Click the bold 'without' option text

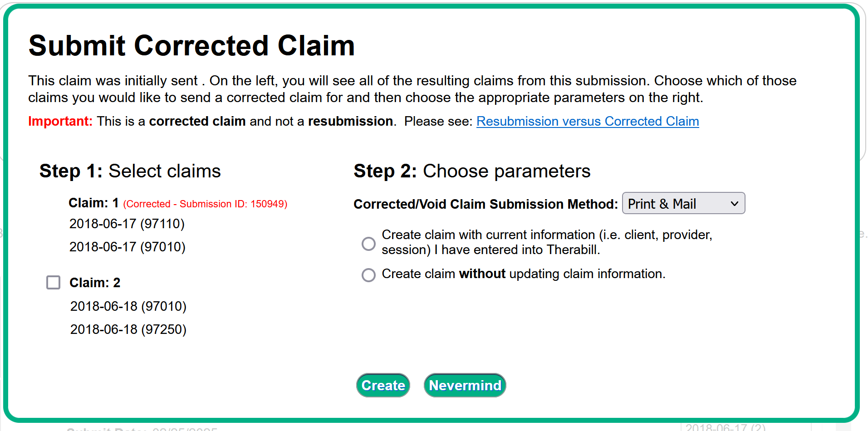(x=482, y=274)
